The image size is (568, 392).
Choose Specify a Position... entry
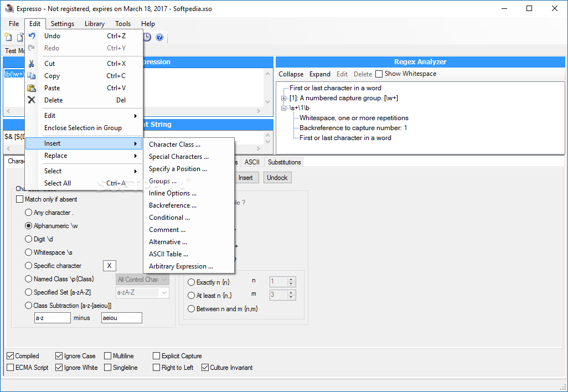pos(189,169)
